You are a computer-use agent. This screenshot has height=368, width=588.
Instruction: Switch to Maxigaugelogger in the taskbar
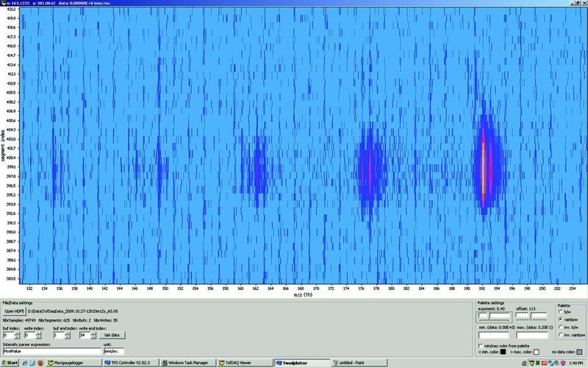(74, 363)
